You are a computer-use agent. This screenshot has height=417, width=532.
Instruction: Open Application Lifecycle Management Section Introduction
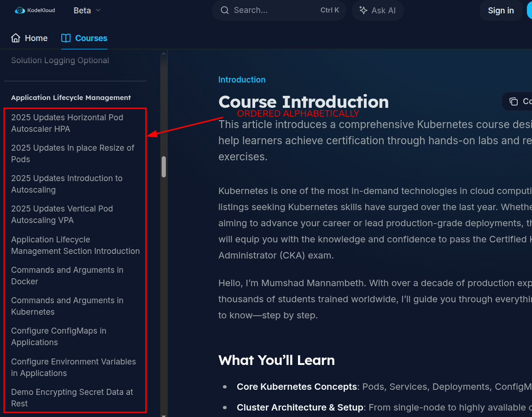point(76,245)
